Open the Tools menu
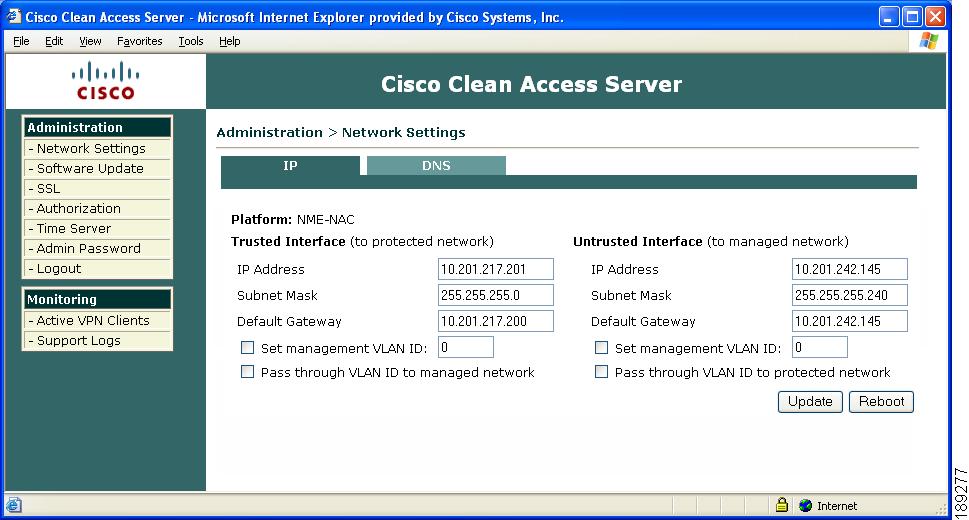969x520 pixels. [x=191, y=41]
